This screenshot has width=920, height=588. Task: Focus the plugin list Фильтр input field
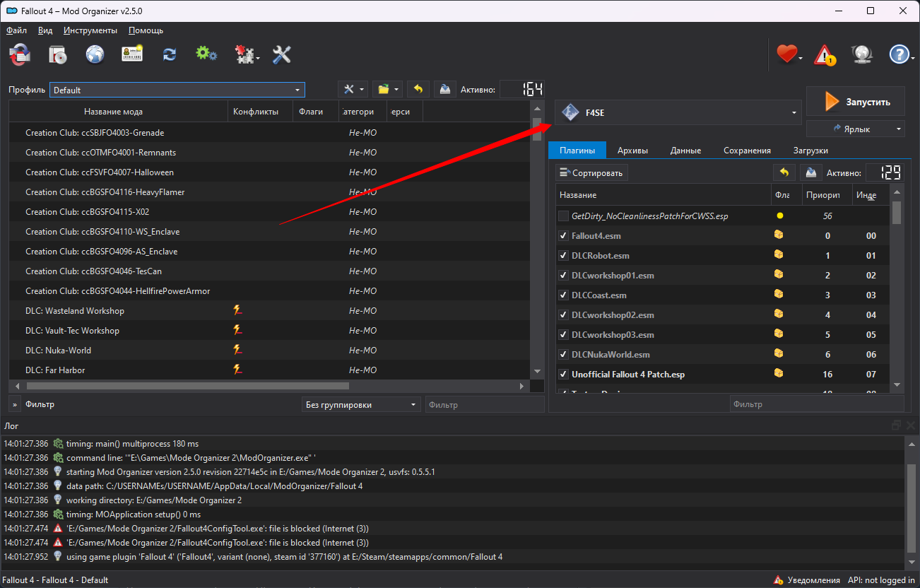817,404
